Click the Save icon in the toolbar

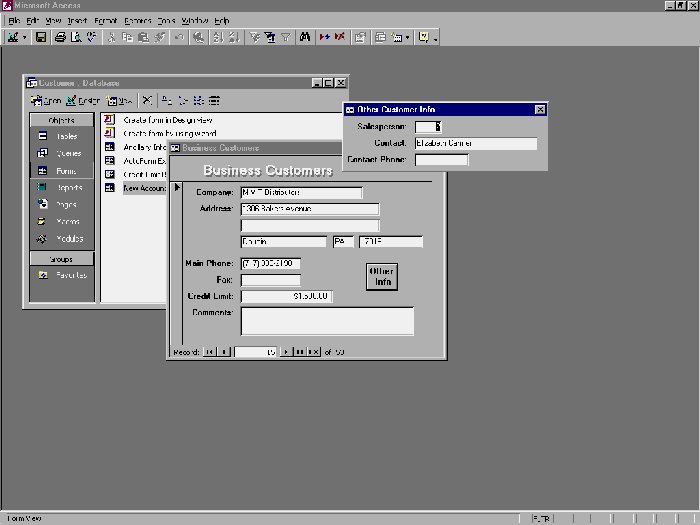pos(41,37)
